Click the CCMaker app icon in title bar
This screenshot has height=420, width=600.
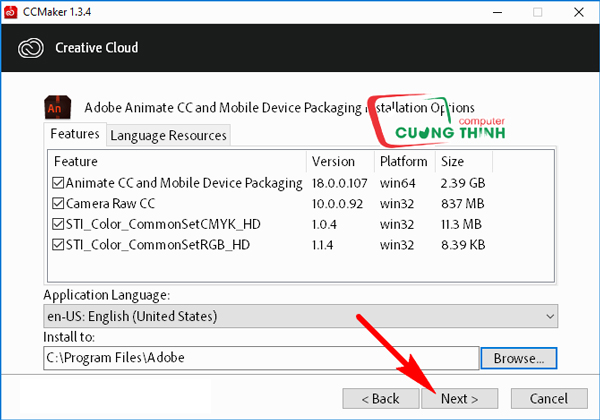tap(10, 12)
